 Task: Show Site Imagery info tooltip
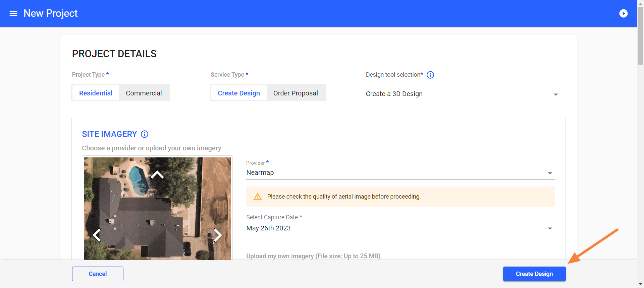[145, 134]
